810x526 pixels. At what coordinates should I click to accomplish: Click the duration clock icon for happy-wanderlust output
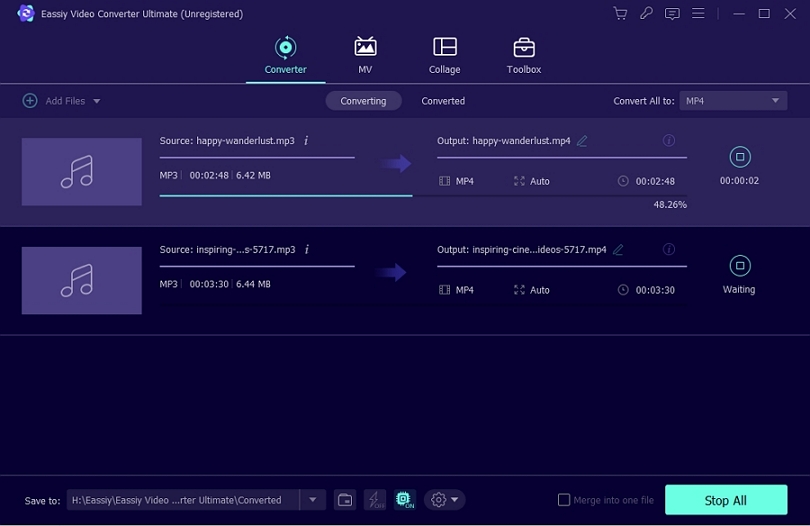pos(623,181)
